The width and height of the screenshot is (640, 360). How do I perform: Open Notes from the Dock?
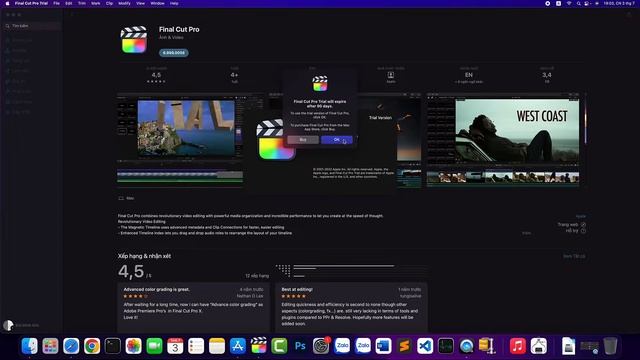click(x=217, y=346)
